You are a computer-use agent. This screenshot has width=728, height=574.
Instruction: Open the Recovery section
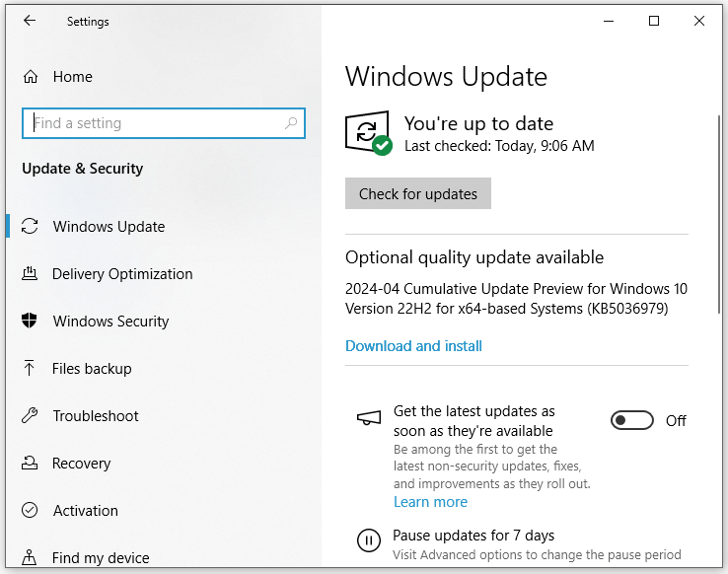[81, 464]
